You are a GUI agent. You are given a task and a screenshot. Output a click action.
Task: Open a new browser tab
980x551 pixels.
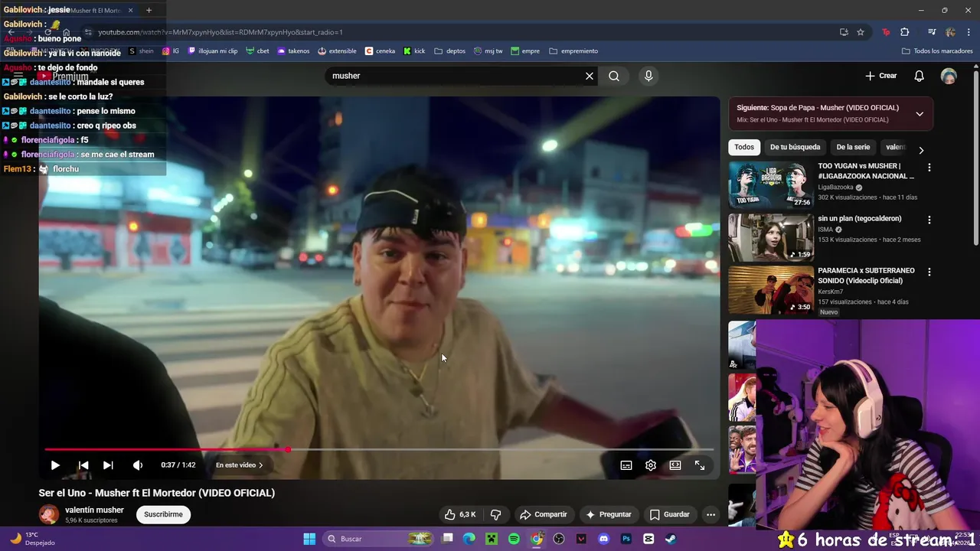tap(149, 10)
